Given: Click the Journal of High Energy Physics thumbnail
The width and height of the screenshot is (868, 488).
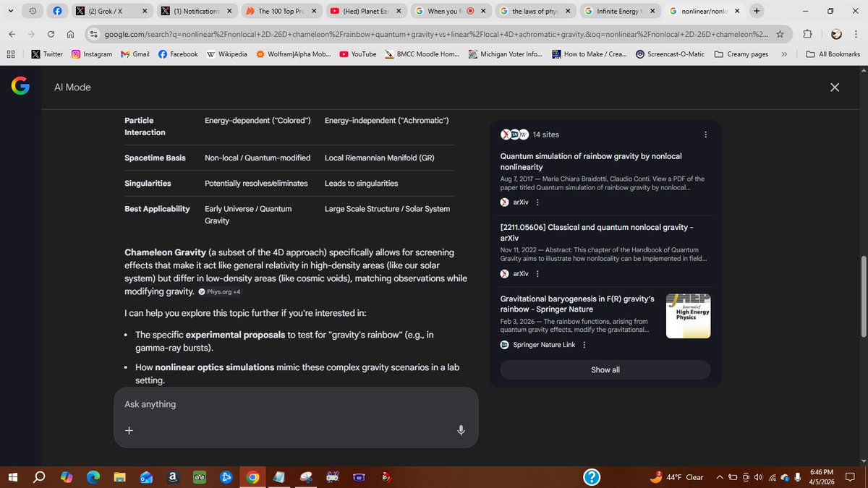Looking at the screenshot, I should point(688,316).
